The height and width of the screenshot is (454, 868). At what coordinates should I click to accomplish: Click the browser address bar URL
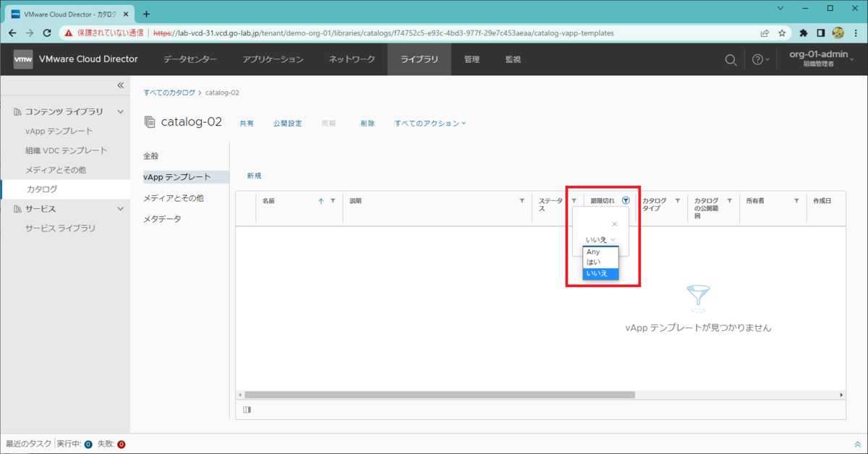[x=383, y=33]
